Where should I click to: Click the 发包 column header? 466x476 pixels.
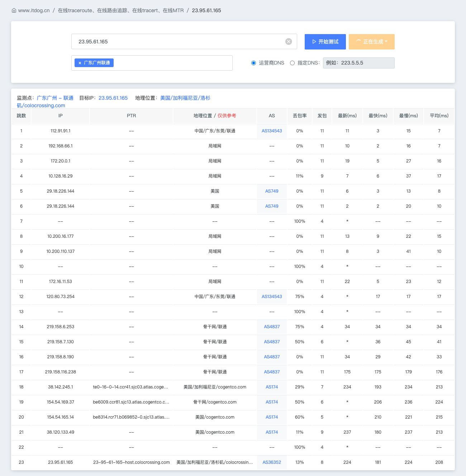pos(322,116)
